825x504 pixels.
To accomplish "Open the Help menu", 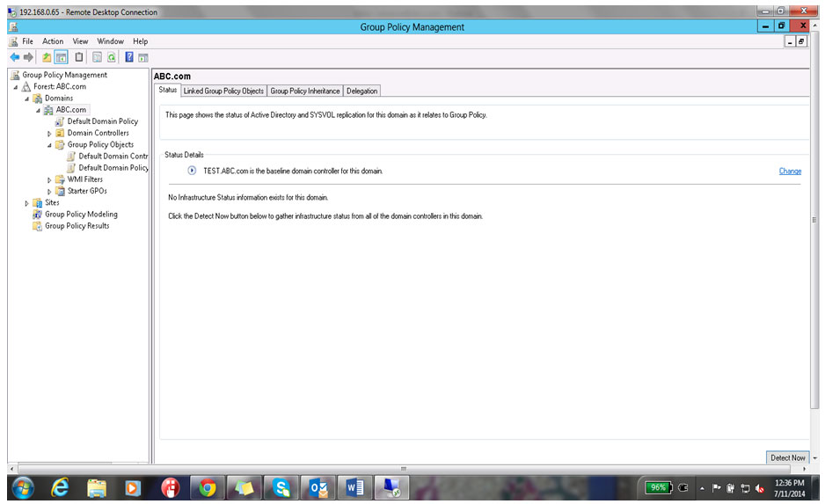I will pyautogui.click(x=141, y=41).
